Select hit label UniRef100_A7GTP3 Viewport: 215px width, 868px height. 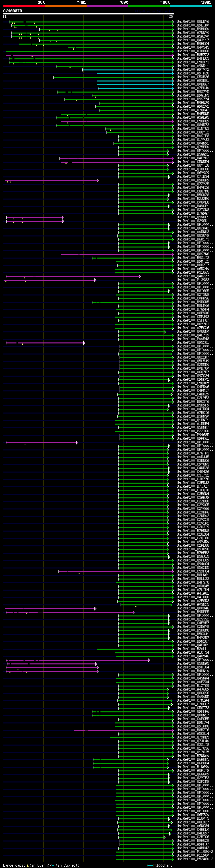click(193, 453)
